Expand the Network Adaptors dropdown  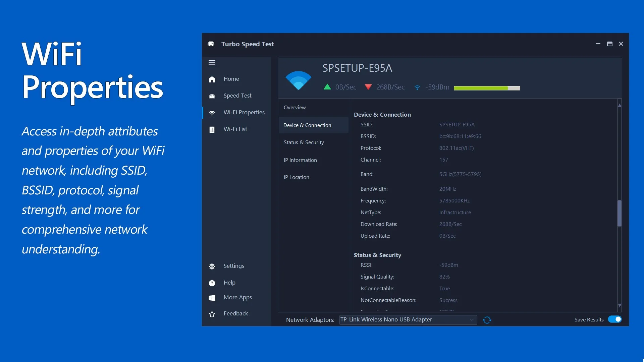pyautogui.click(x=408, y=319)
